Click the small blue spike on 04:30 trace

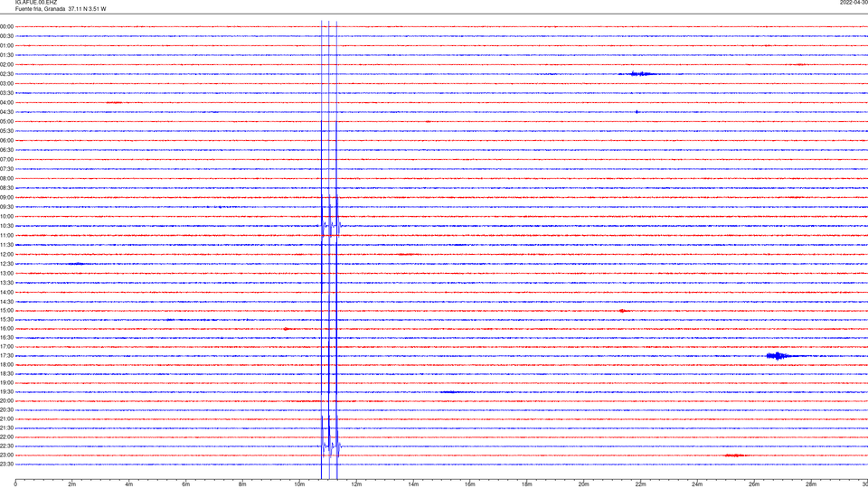637,112
